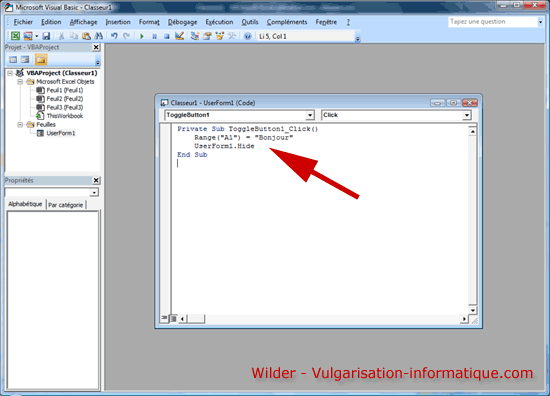Close the Propriétés panel

[x=96, y=180]
